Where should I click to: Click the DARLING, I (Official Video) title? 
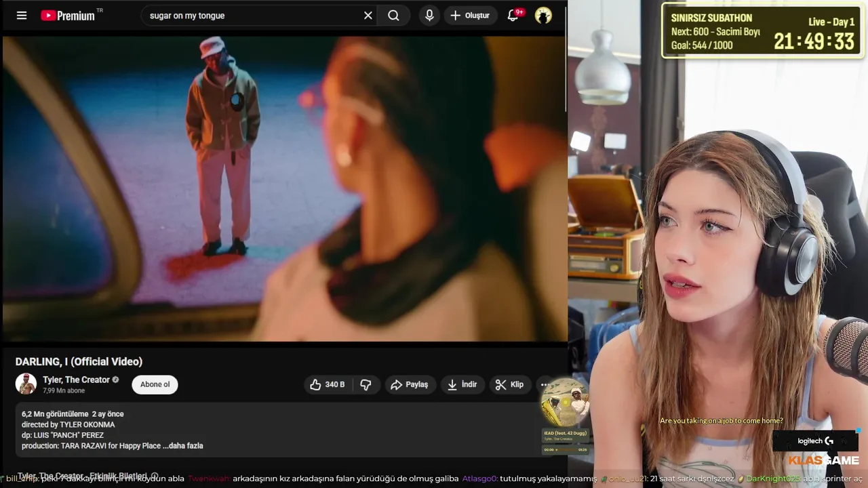point(79,361)
